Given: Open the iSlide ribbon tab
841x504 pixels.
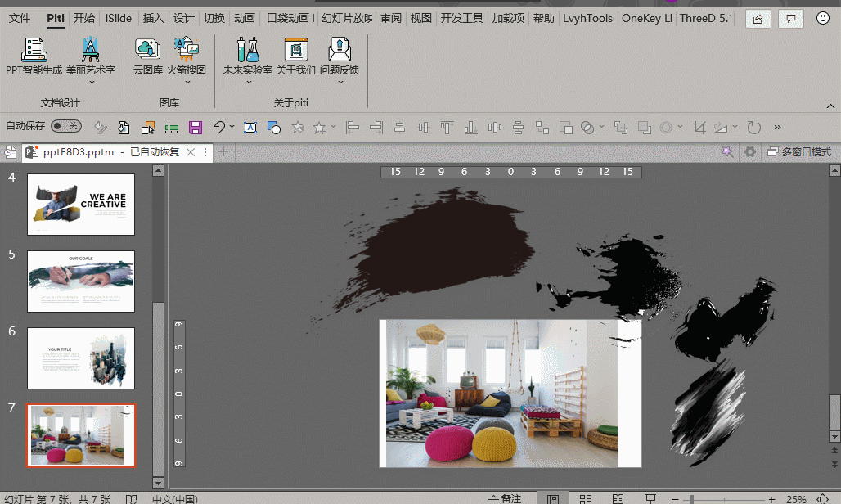Looking at the screenshot, I should (119, 18).
